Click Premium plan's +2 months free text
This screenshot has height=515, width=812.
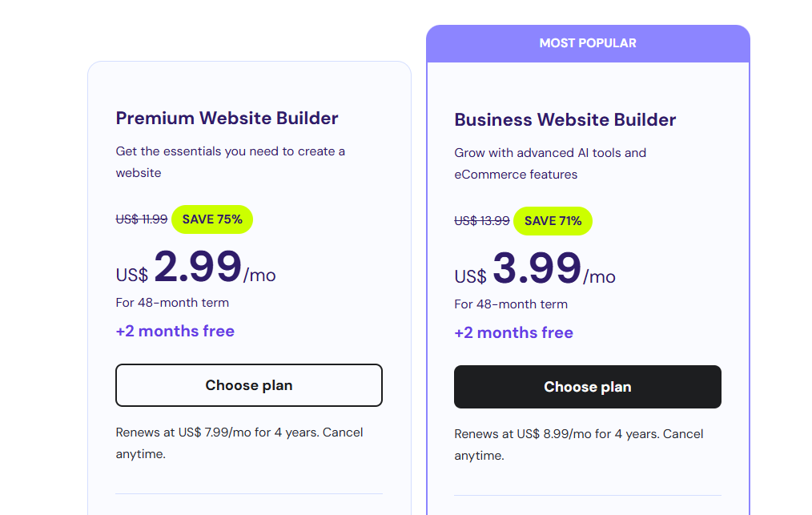tap(175, 331)
